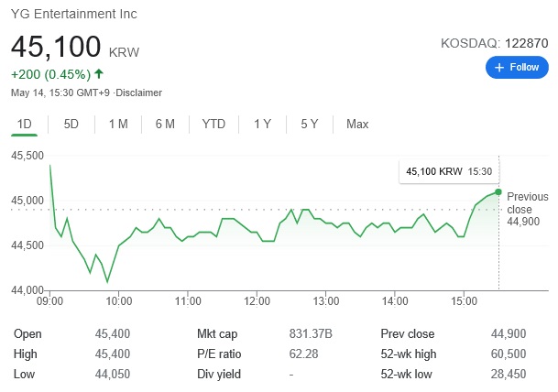Click the 14:00 x-axis label
This screenshot has width=558, height=392.
[395, 301]
